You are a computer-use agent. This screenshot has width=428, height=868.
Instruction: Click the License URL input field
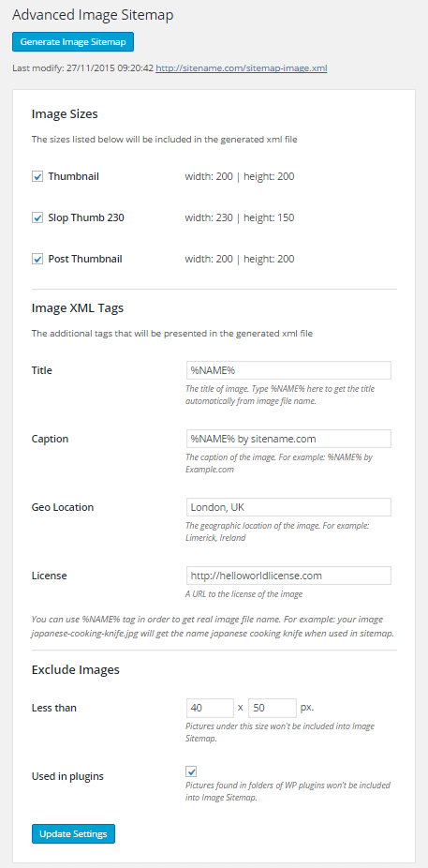(288, 576)
